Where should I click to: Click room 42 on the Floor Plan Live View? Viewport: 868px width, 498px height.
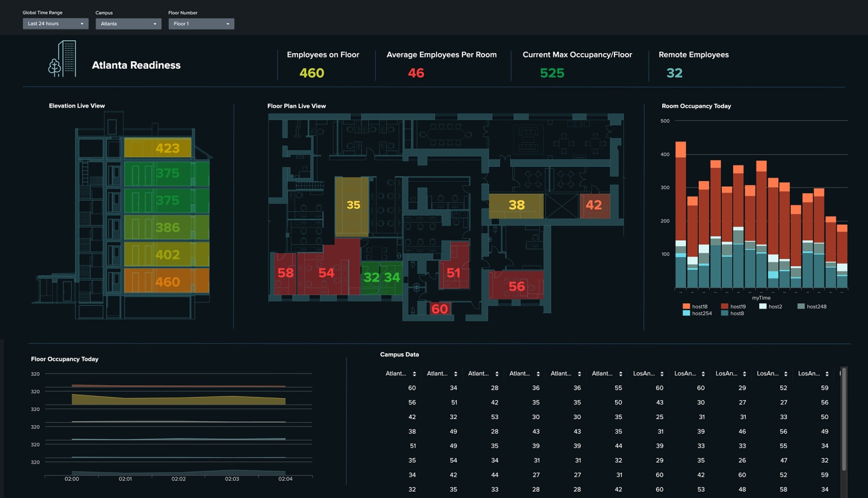(x=594, y=205)
